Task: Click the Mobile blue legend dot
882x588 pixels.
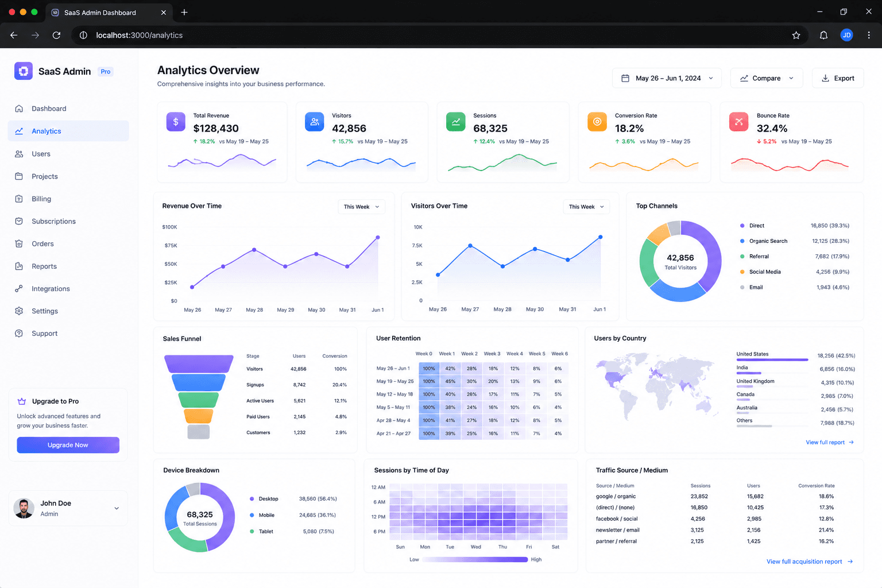Action: click(252, 515)
